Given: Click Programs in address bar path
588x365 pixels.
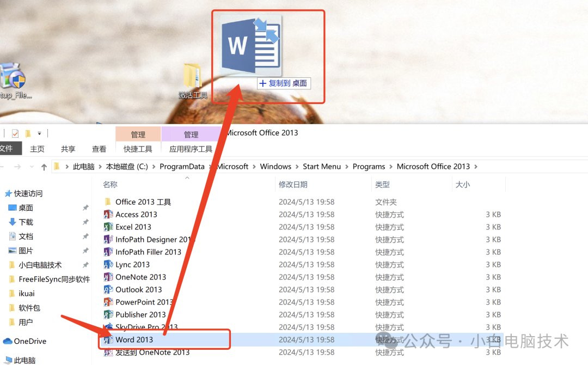Looking at the screenshot, I should point(369,167).
